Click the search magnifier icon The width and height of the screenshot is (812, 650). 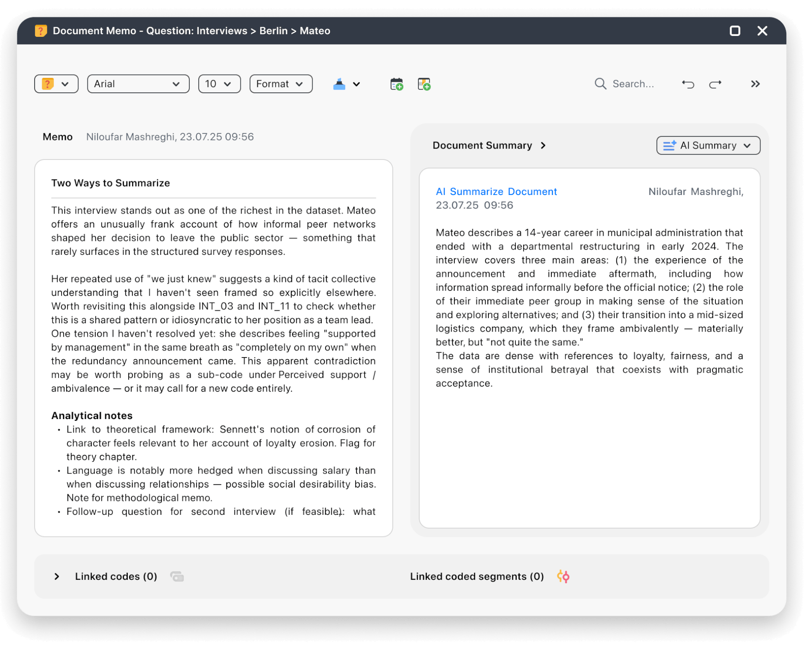point(600,84)
